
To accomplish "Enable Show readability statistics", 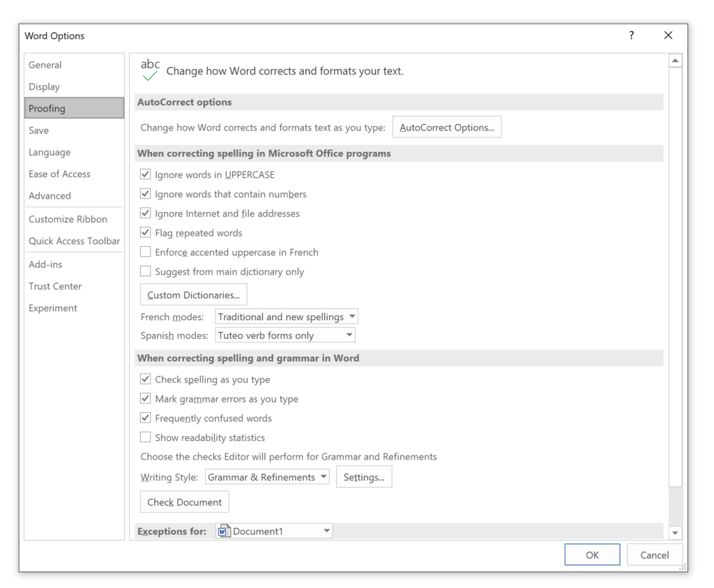I will coord(145,437).
